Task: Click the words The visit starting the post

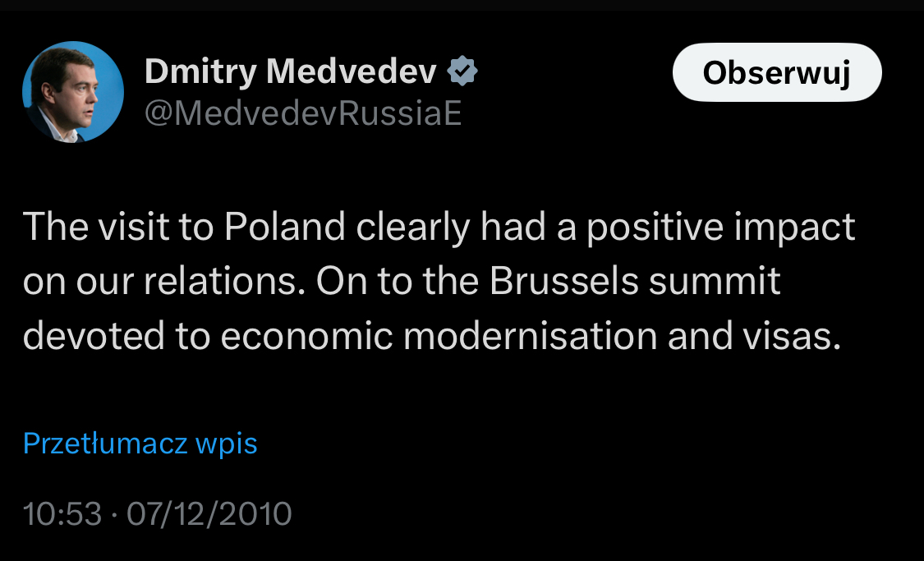Action: pos(92,227)
